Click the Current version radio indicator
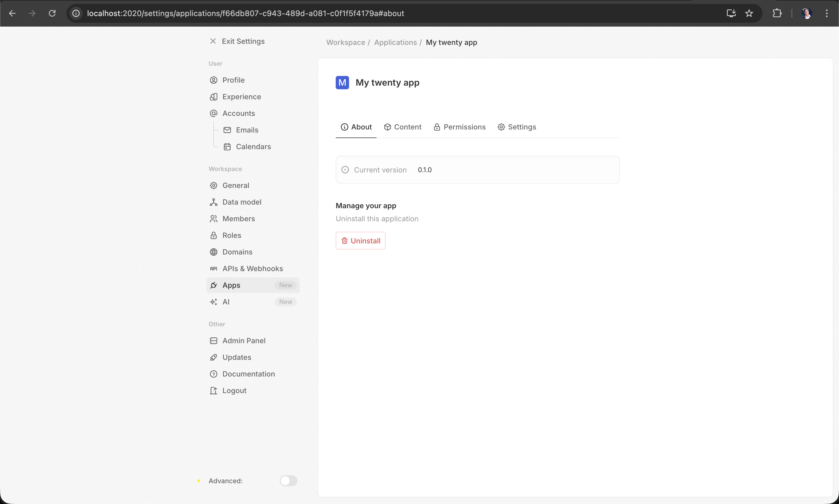The image size is (839, 504). tap(345, 169)
